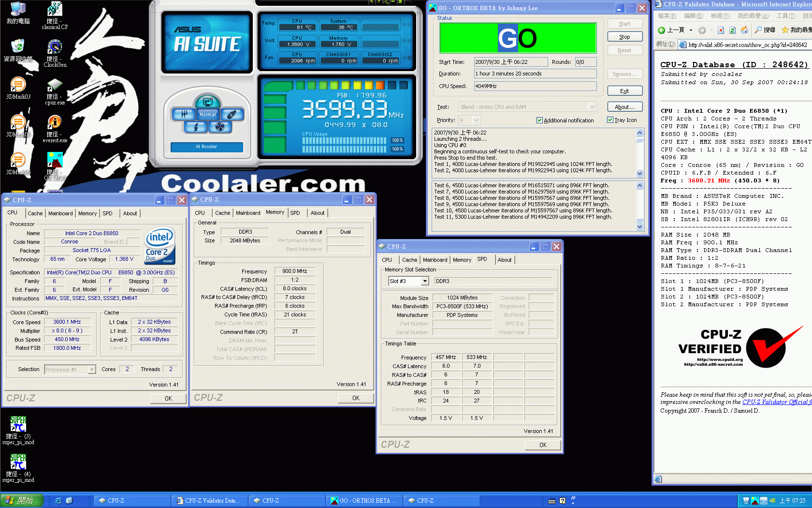Open the SPD tab in middle CPU-Z window
The image size is (812, 508).
295,213
